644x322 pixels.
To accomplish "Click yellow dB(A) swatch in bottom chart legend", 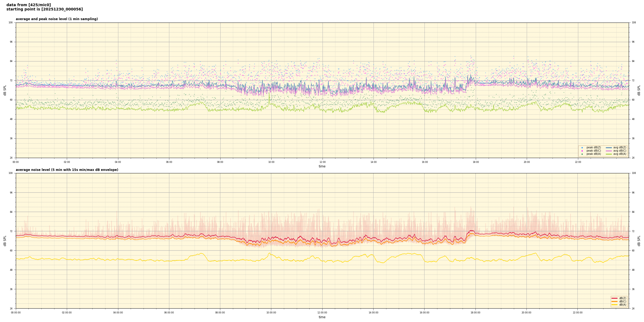I will click(614, 305).
